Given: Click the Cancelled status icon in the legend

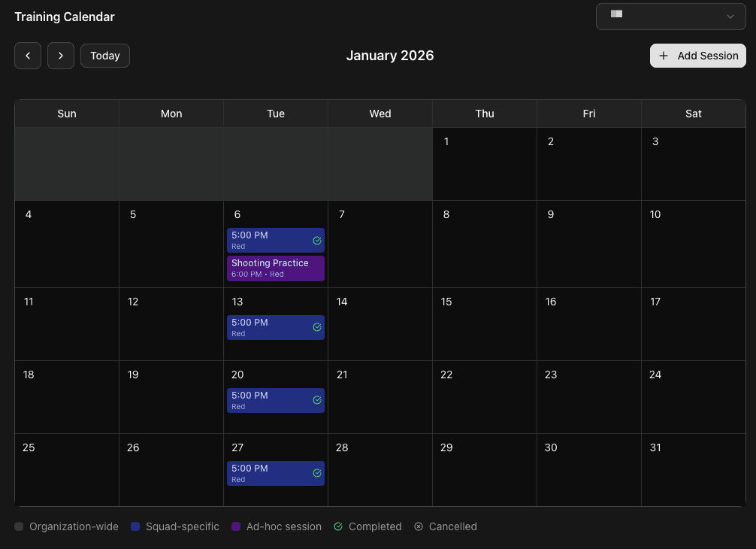Looking at the screenshot, I should pos(419,526).
